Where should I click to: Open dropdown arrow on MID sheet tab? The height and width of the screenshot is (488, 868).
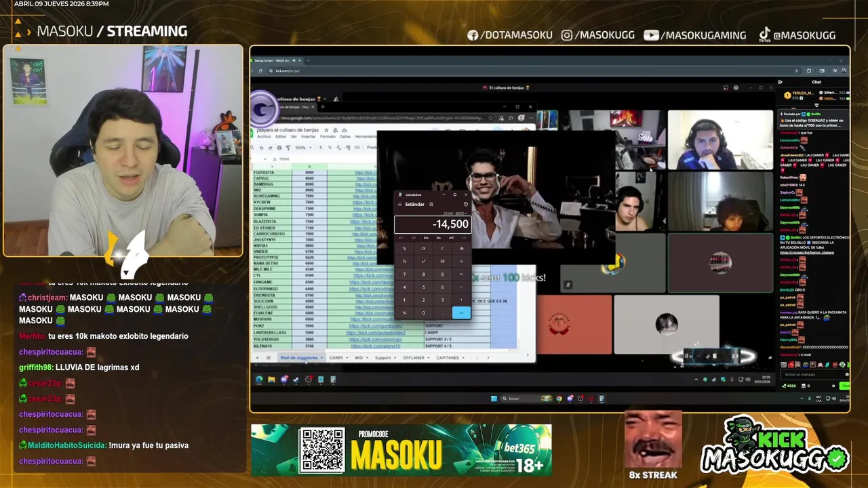point(367,358)
